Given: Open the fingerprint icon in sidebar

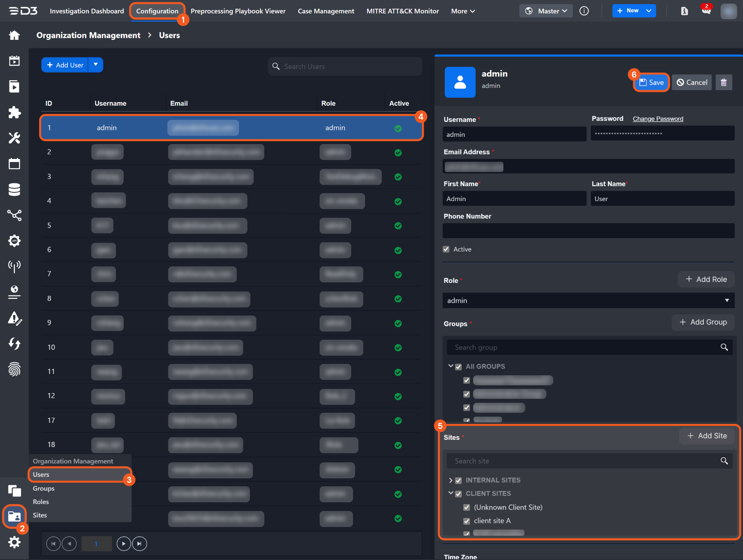Looking at the screenshot, I should [14, 369].
